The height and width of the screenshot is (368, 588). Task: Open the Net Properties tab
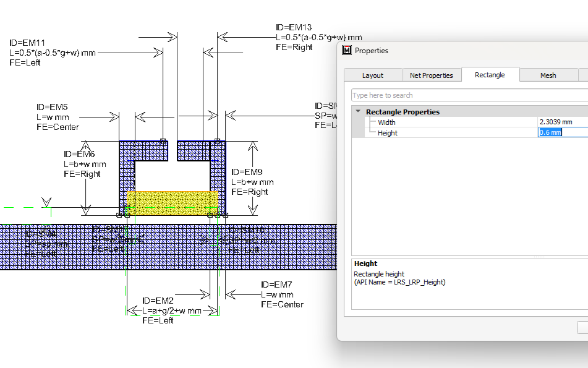pyautogui.click(x=431, y=75)
